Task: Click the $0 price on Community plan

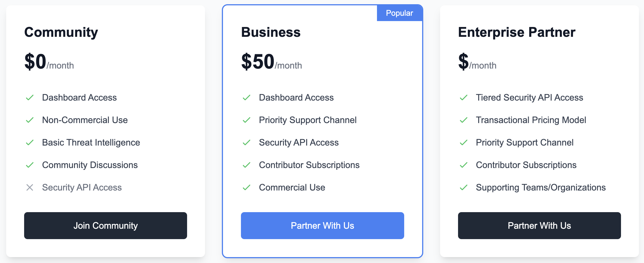Action: 35,62
